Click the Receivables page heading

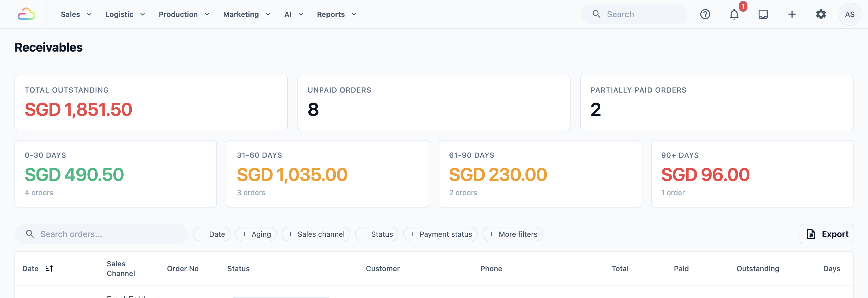point(49,47)
